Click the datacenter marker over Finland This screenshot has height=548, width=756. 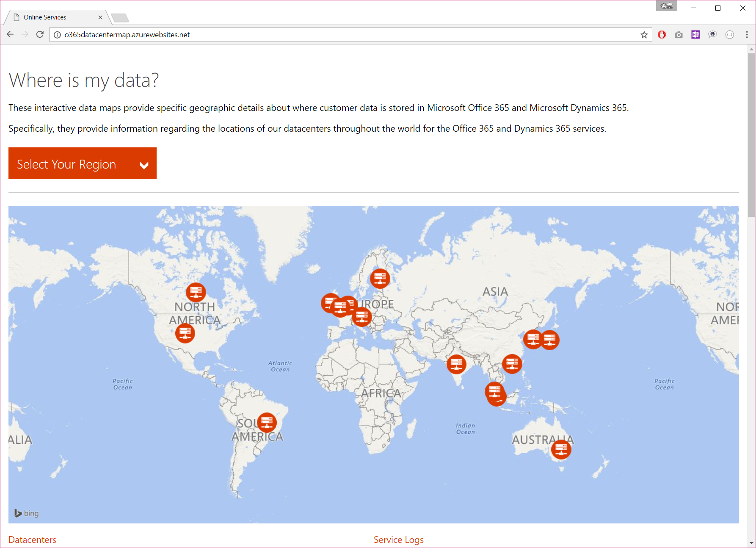pyautogui.click(x=380, y=278)
